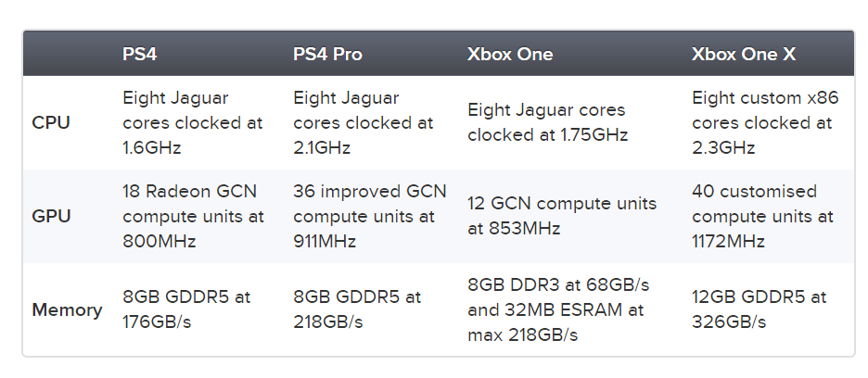Viewport: 868px width, 378px height.
Task: Click the 36 improved GCN compute units cell
Action: point(369,217)
